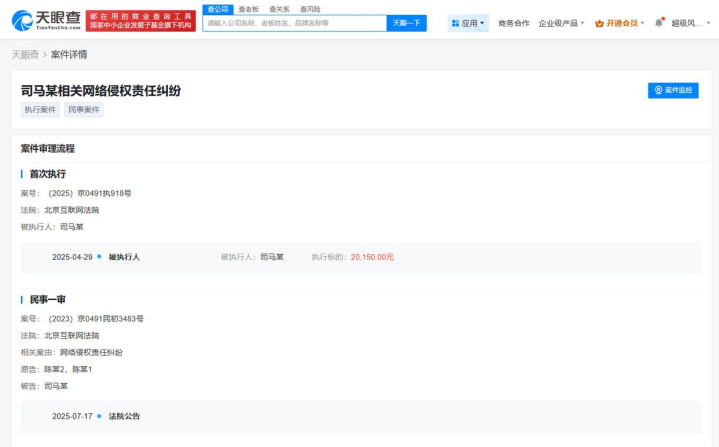
Task: Select the 查公司 search tab
Action: (217, 9)
